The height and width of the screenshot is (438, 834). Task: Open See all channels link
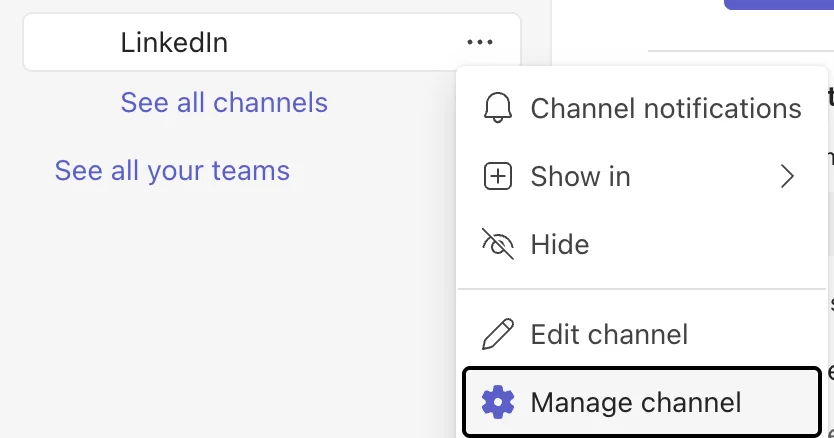click(x=224, y=102)
